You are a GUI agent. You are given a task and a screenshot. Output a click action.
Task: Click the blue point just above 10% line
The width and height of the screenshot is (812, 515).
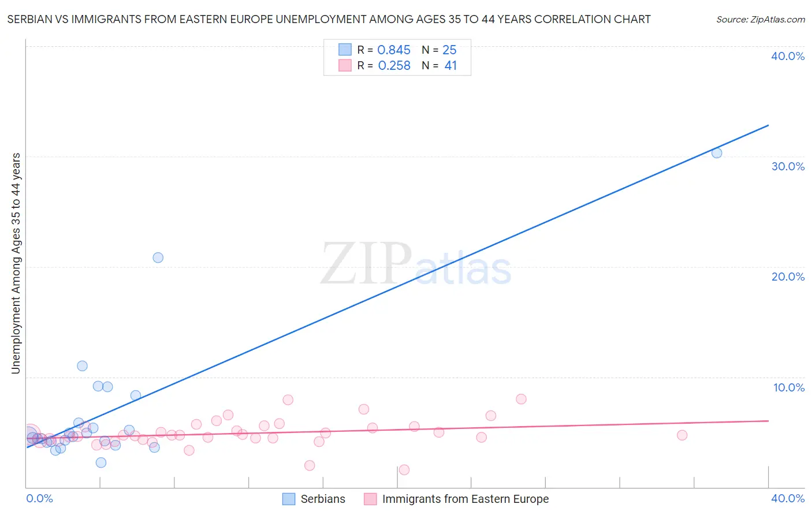tap(83, 366)
